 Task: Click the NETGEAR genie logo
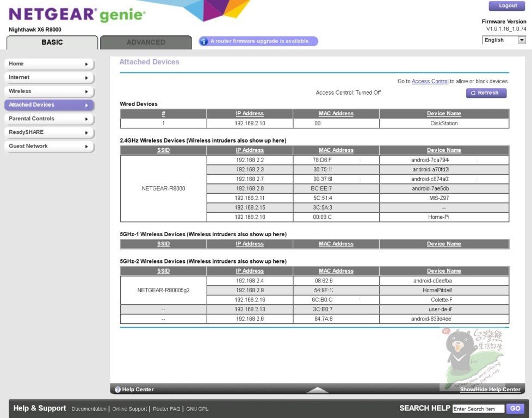coord(77,15)
